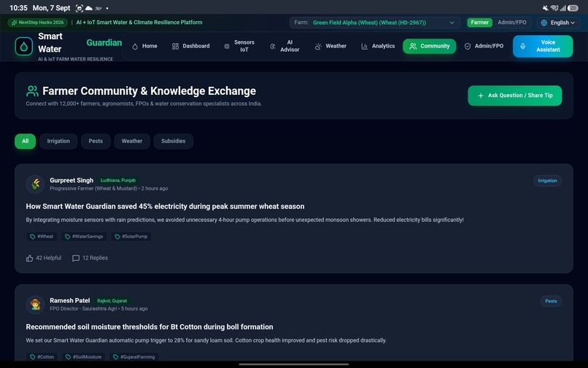588x368 pixels.
Task: Click the globe language icon
Action: [543, 23]
